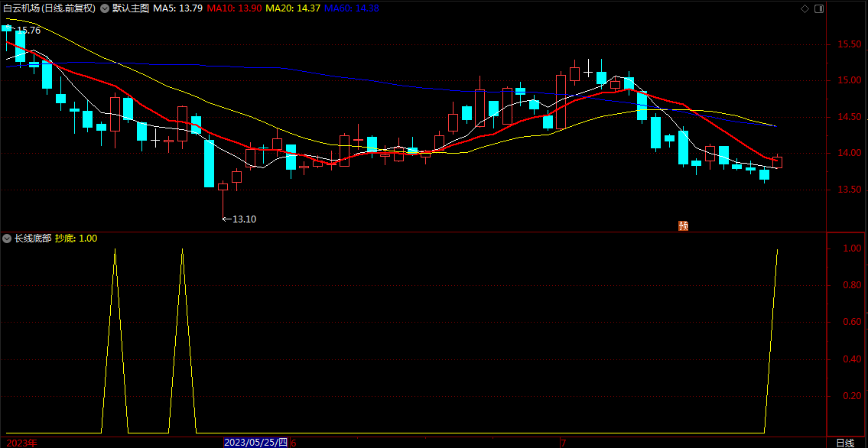Click the 默认主图 label
Viewport: 868px width, 448px height.
click(131, 9)
